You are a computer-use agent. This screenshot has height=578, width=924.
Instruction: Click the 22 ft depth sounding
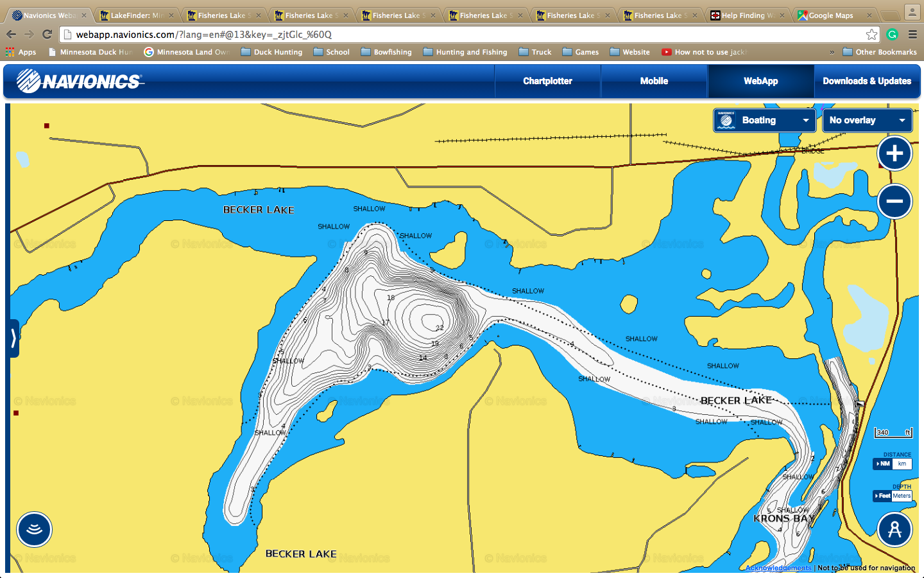pos(440,328)
